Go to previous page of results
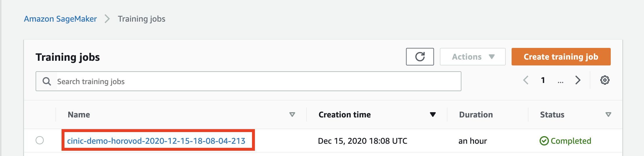Screen dimensions: 644x156 tap(526, 80)
